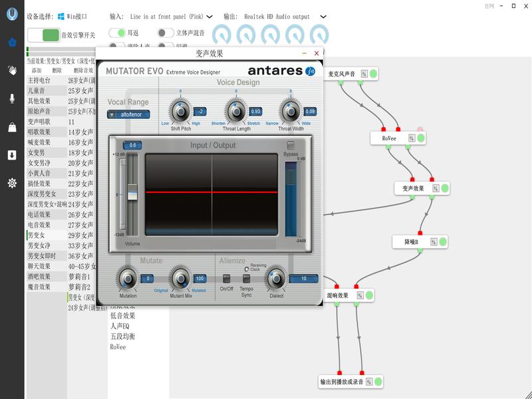Turn off the 耳返 monitoring toggle
532x399 pixels.
117,33
